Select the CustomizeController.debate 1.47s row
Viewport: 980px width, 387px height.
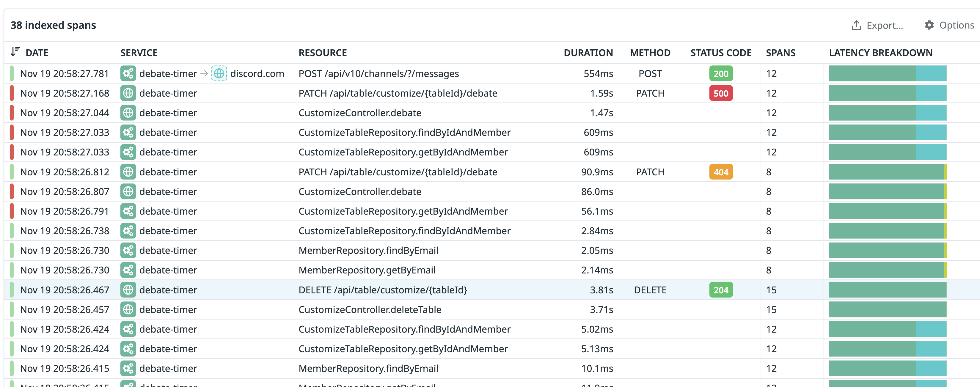click(x=359, y=113)
